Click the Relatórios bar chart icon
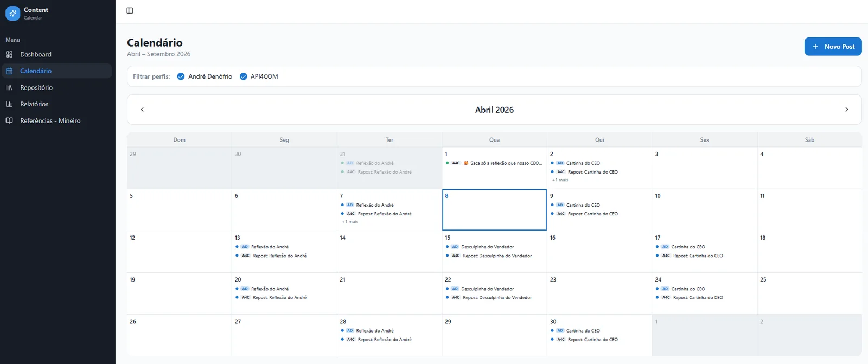Viewport: 868px width, 364px height. [x=9, y=104]
